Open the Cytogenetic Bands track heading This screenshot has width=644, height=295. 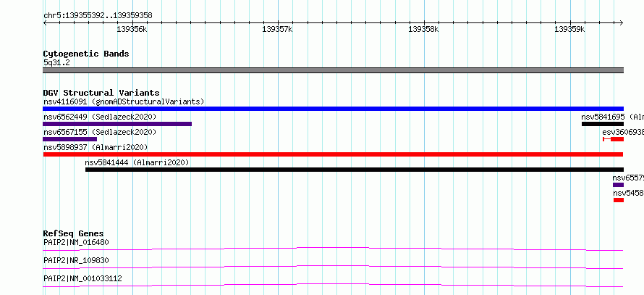pos(86,54)
